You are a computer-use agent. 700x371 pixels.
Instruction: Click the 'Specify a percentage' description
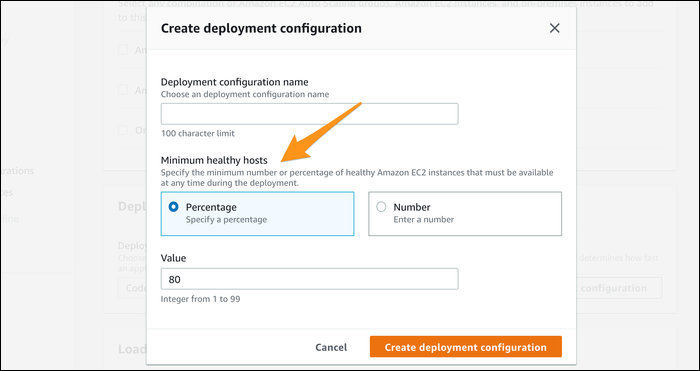click(x=226, y=220)
